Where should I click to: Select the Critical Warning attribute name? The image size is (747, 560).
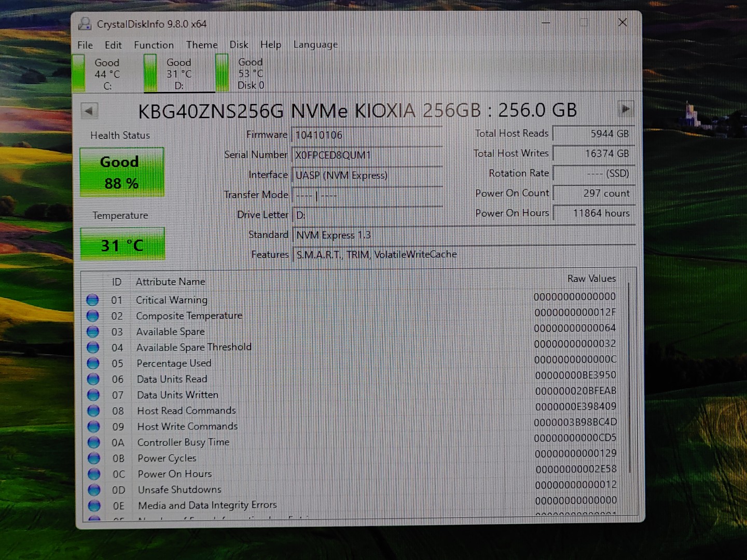(172, 300)
